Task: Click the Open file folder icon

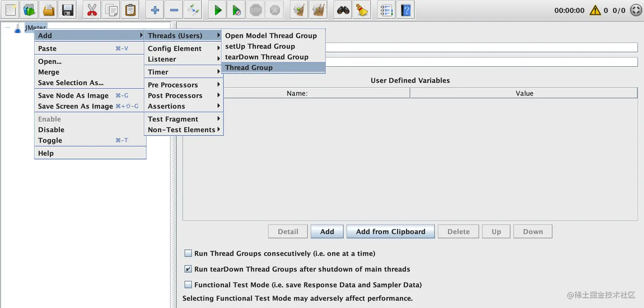Action: 49,10
